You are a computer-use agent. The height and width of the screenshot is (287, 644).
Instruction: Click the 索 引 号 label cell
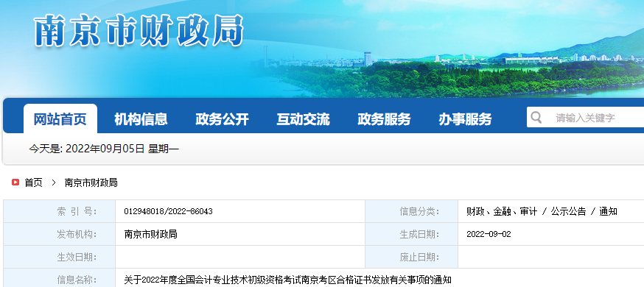60,211
